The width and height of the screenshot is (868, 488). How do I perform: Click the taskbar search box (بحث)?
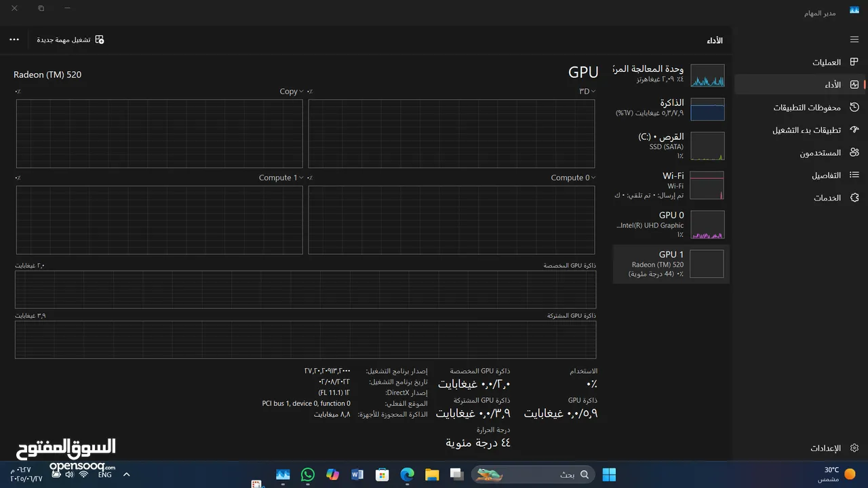[533, 474]
